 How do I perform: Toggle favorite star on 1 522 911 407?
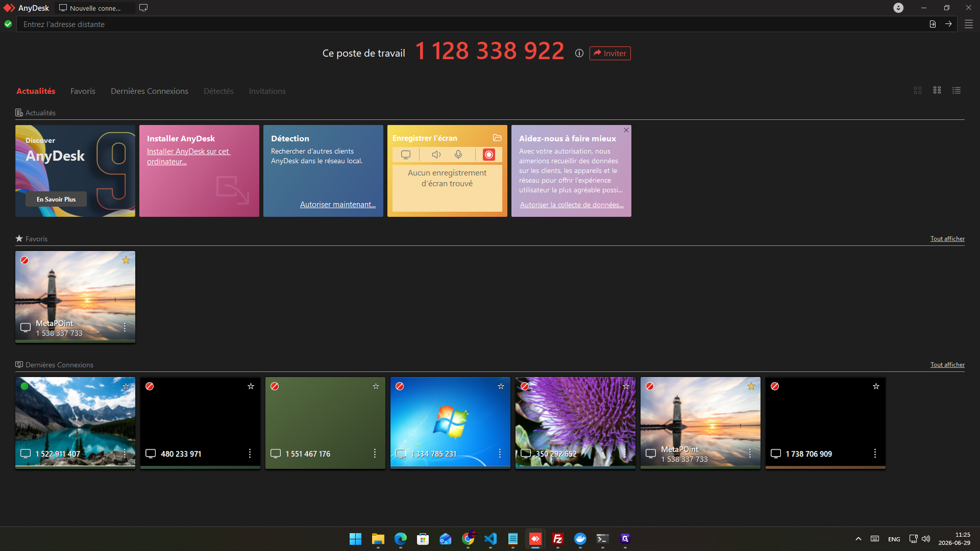pos(126,386)
